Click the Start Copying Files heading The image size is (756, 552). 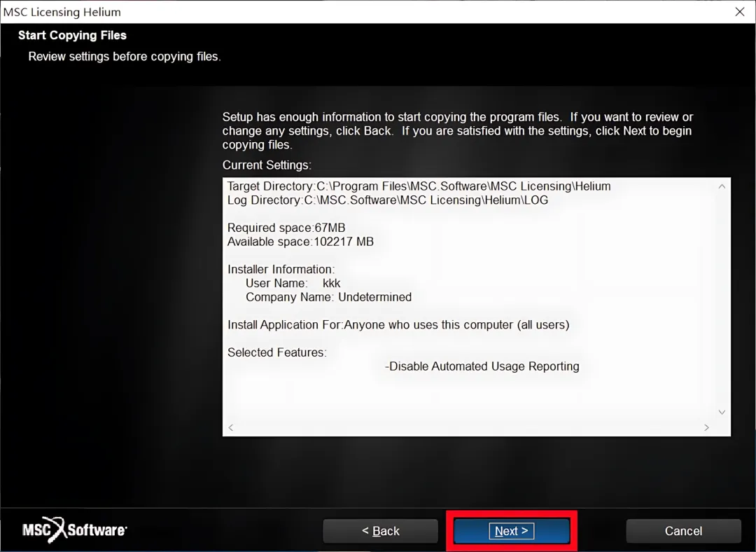tap(72, 35)
